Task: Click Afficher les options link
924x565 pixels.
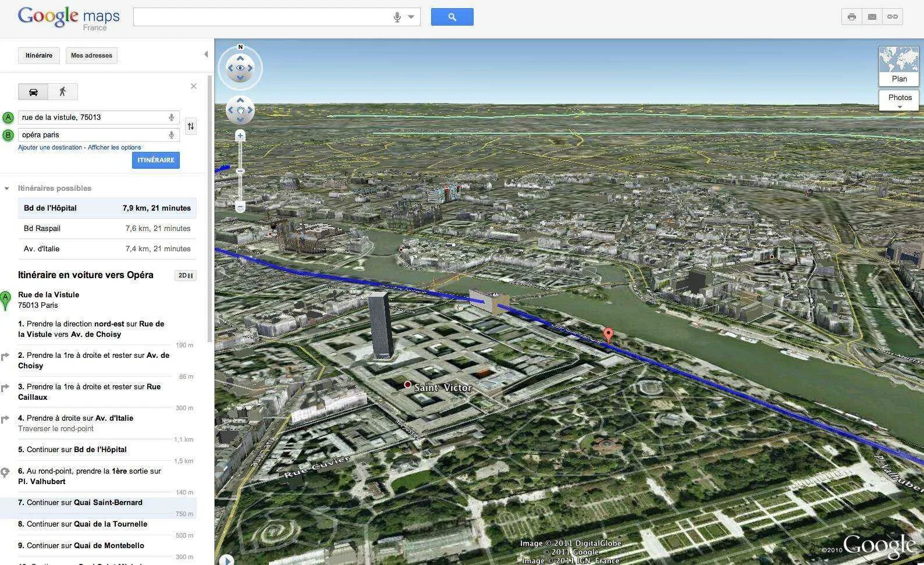Action: point(115,148)
